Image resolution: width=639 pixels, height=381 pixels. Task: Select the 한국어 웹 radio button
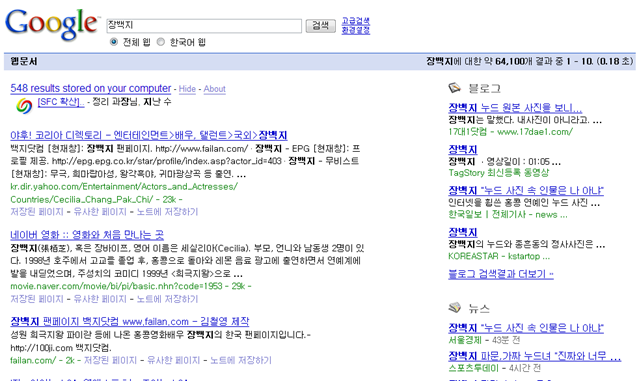point(161,42)
